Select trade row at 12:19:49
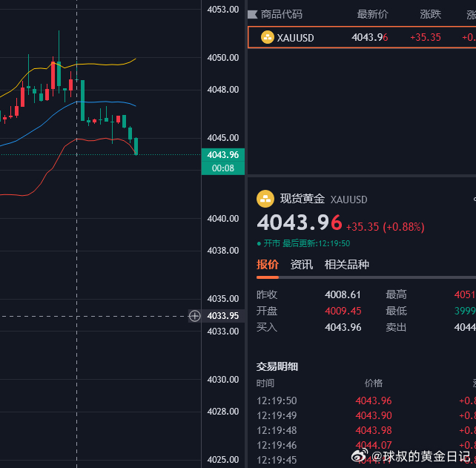Screen dimensions: 476x468 [366, 416]
